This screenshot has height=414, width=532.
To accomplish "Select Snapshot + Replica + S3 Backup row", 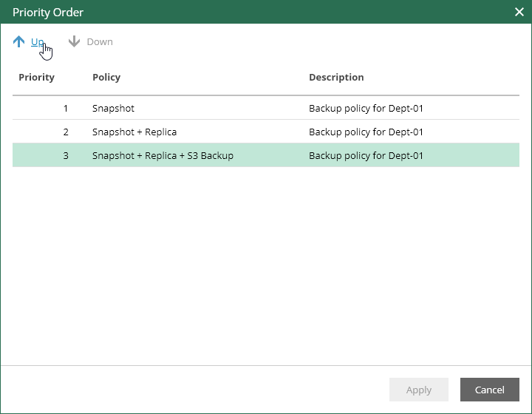I will 266,155.
